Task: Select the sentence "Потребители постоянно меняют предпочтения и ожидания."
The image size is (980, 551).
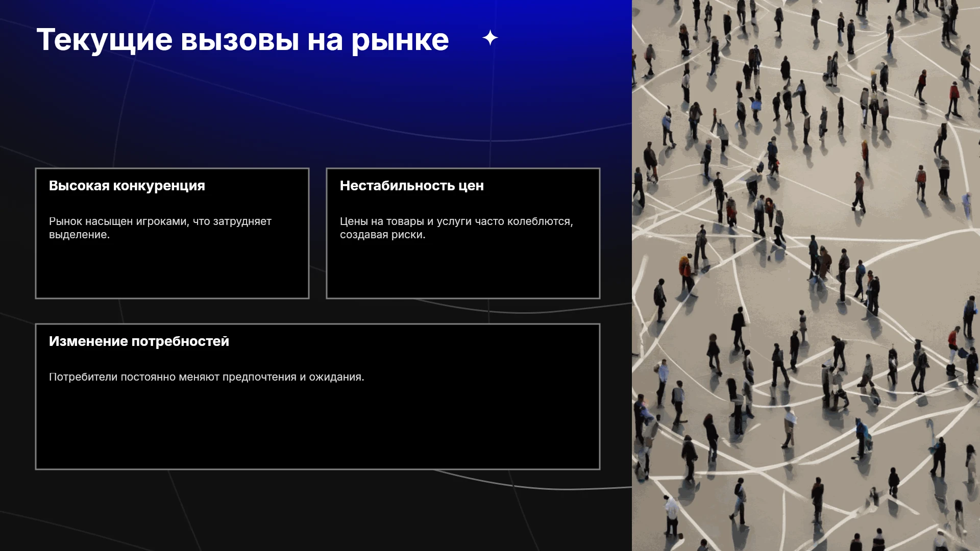Action: pos(207,377)
